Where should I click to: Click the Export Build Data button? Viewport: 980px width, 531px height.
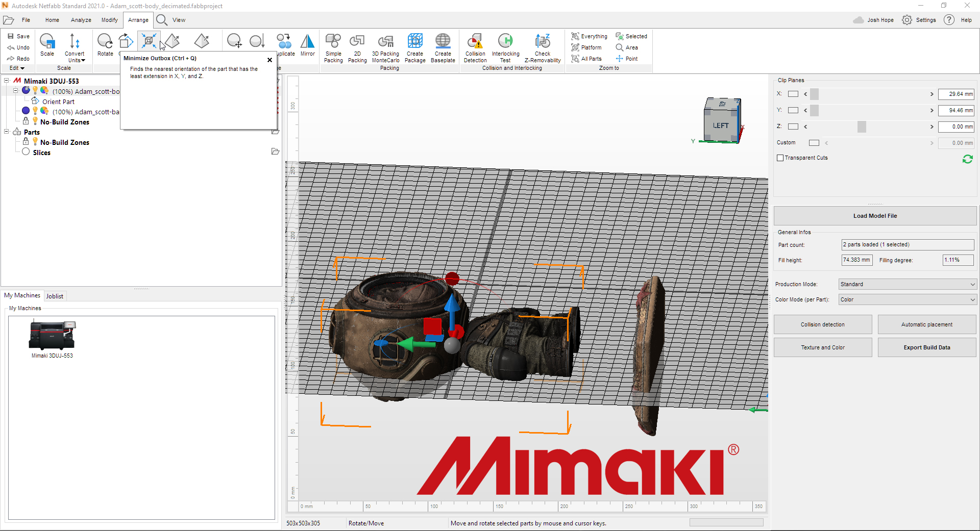926,347
